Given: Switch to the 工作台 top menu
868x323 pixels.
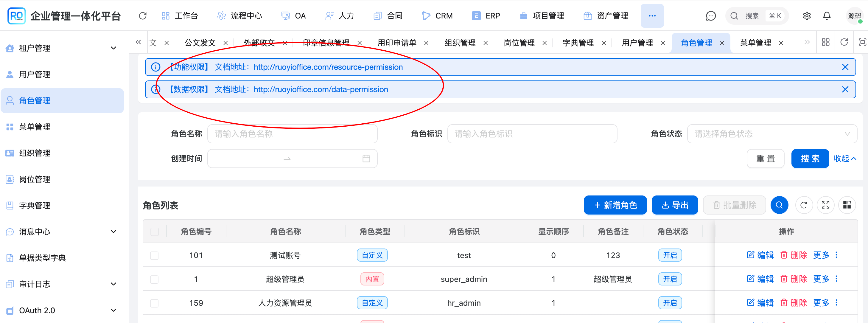Looking at the screenshot, I should [x=180, y=16].
